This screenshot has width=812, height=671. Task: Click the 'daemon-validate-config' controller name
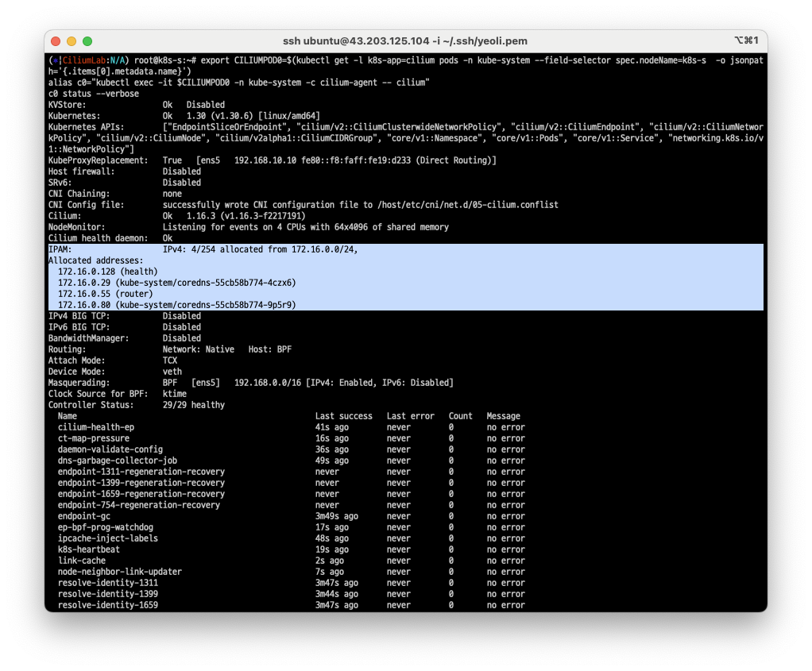point(110,450)
